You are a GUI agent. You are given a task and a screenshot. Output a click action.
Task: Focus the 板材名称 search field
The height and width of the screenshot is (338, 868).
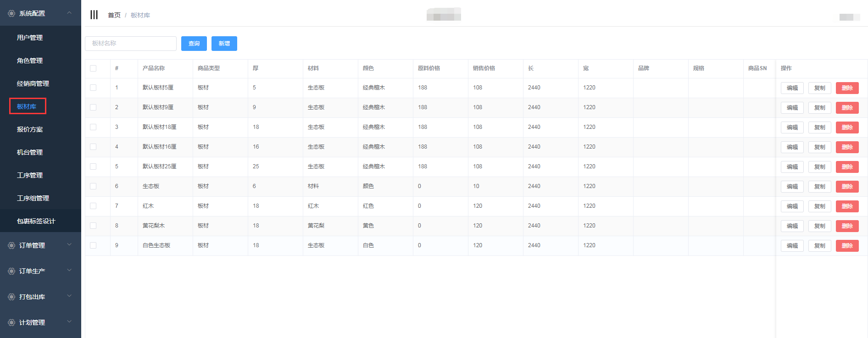click(131, 44)
